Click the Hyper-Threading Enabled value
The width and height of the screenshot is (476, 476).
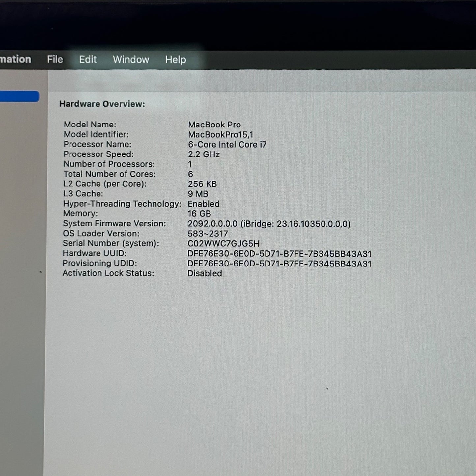(x=204, y=204)
